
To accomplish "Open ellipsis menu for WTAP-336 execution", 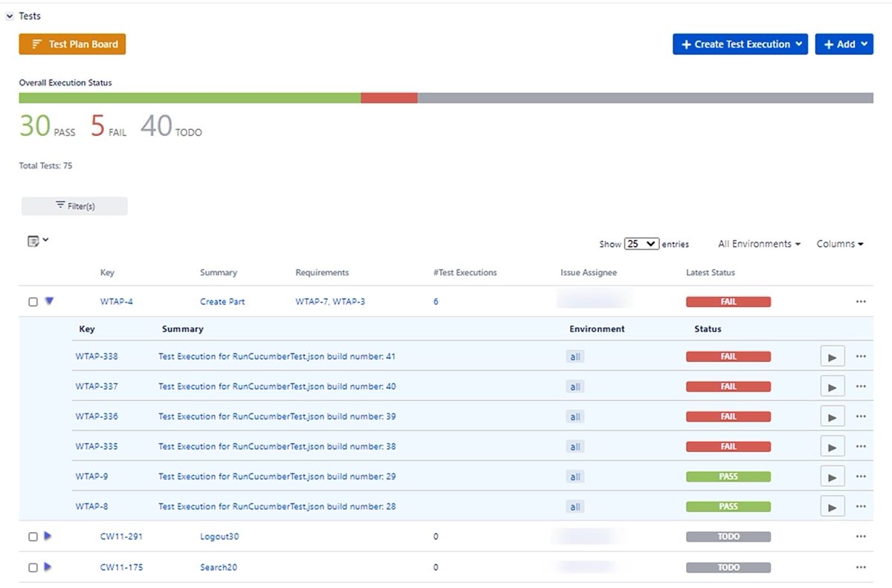I will pyautogui.click(x=861, y=416).
